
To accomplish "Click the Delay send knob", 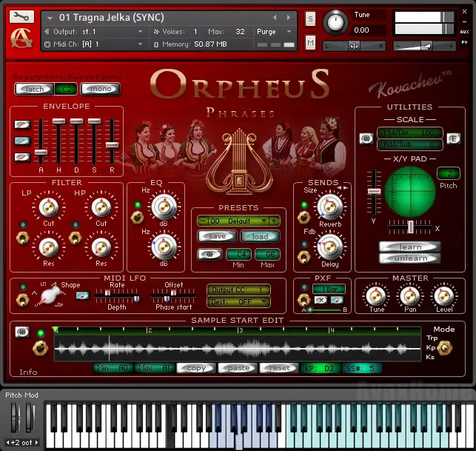I will (x=330, y=247).
